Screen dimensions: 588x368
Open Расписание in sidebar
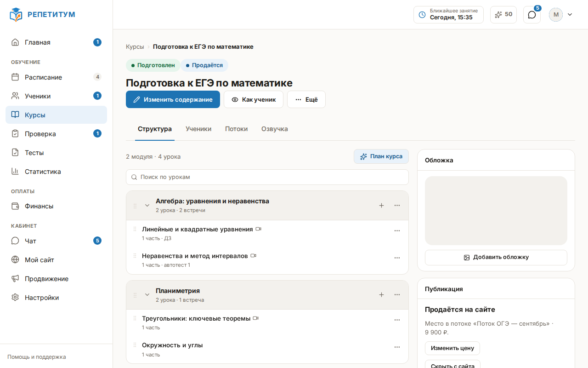(x=56, y=77)
